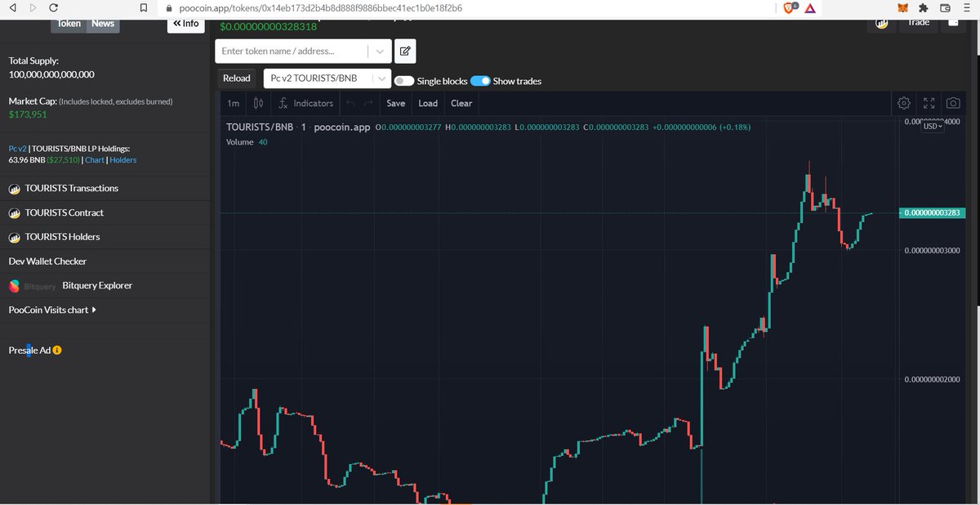
Task: Open the Indicators menu
Action: (x=306, y=103)
